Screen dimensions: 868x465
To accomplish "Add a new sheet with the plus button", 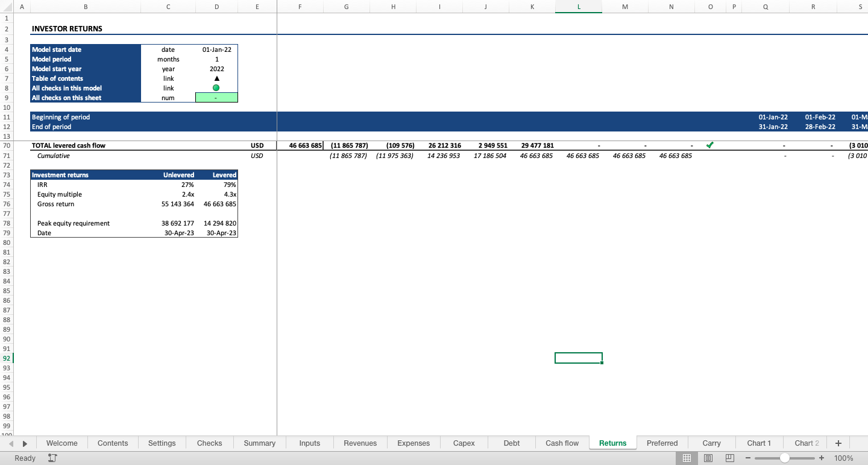I will tap(838, 443).
